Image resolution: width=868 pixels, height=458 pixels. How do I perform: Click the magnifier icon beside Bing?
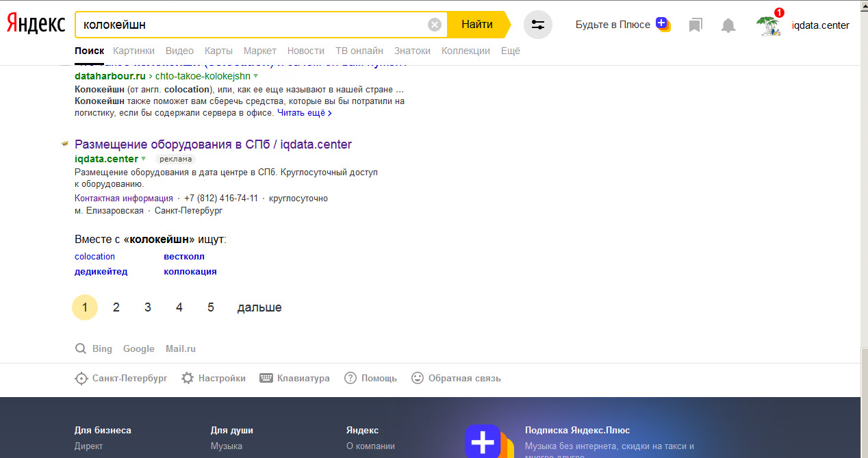81,348
